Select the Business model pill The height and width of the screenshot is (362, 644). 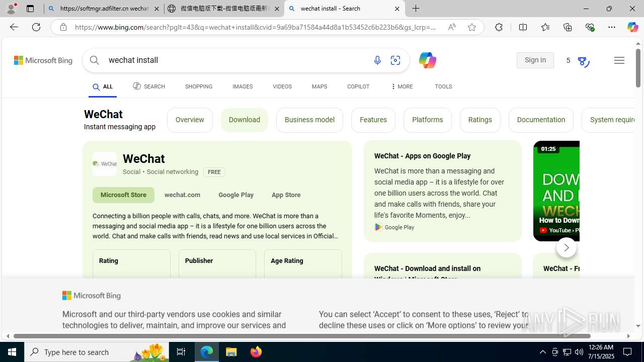coord(309,120)
